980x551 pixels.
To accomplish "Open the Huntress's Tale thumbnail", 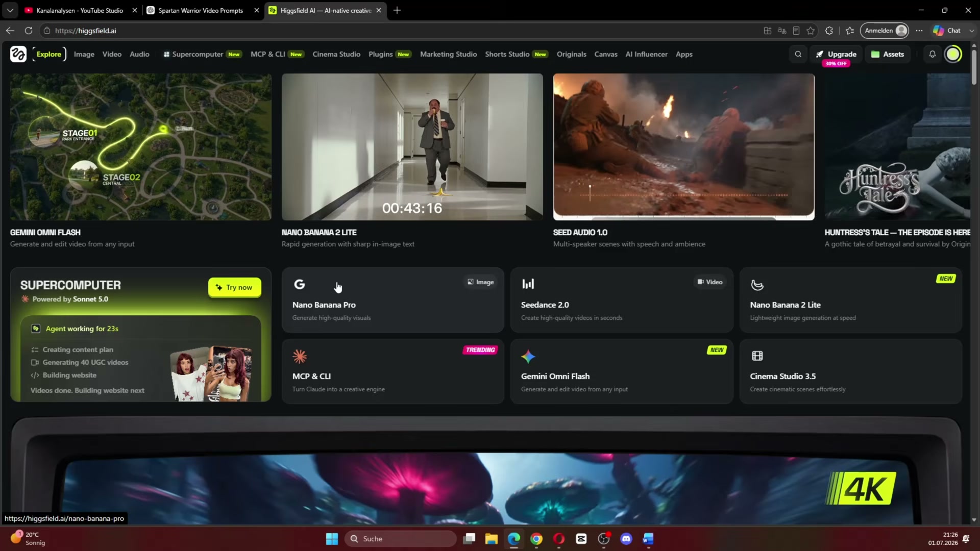I will (897, 147).
